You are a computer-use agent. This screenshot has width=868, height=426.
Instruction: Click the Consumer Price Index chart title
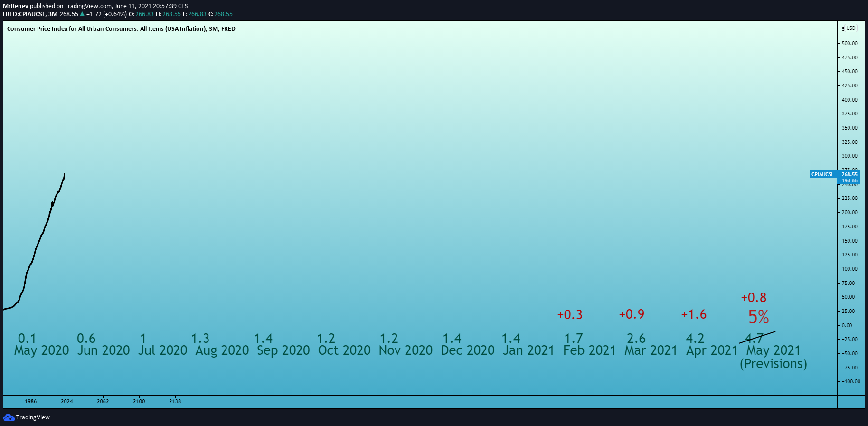121,29
